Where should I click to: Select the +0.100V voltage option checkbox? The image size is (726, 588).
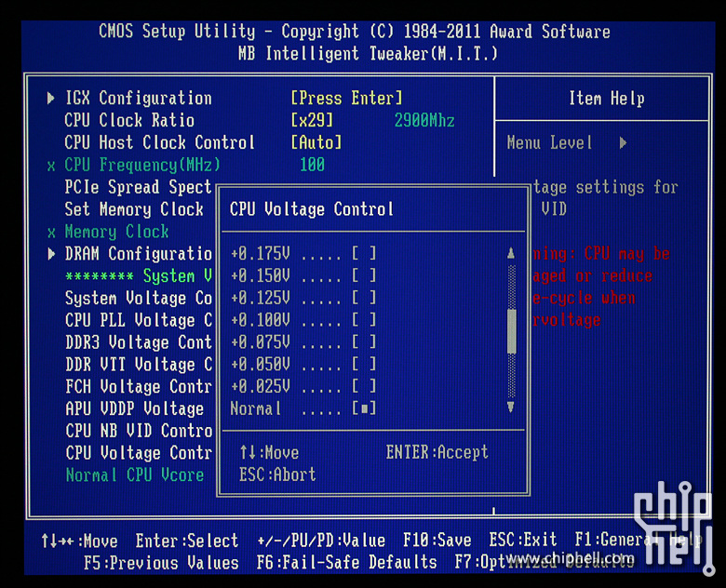(364, 320)
